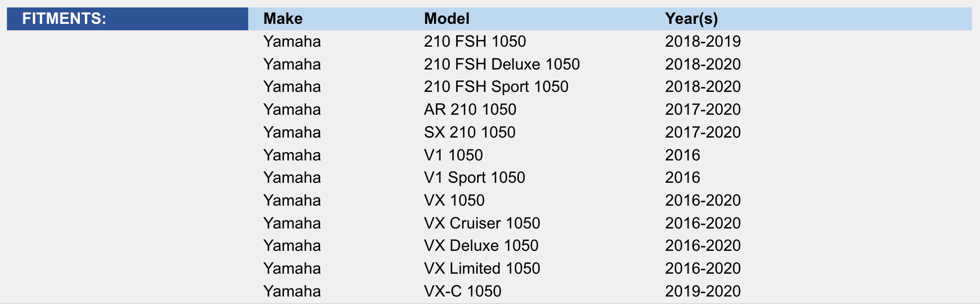Screen dimensions: 980x304
Task: Select the AR 210 1050 model
Action: coord(470,109)
